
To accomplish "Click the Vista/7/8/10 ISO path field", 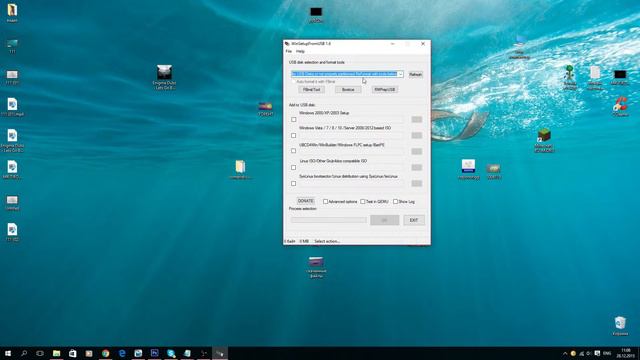I will [x=351, y=136].
